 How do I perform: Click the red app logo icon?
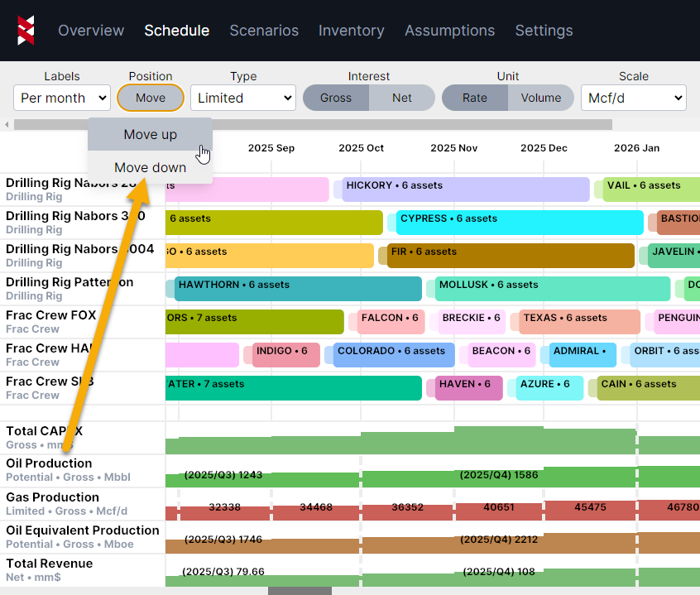[26, 31]
